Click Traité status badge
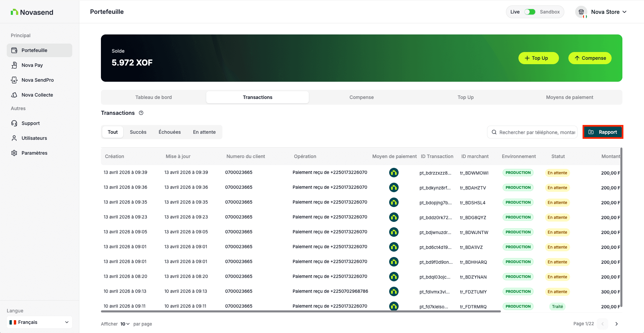Screen dimensions: 644x333 557,307
